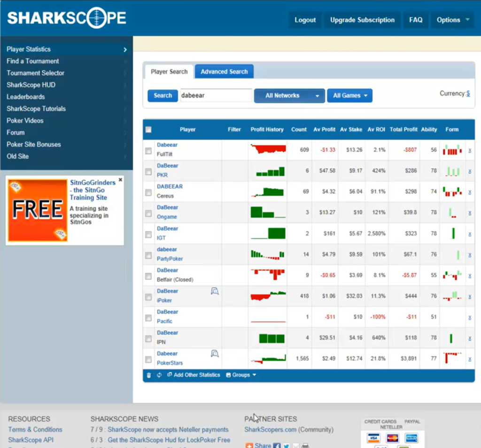Remove the PokerStars row with its x
Screen dimensions: 481x448
(x=470, y=359)
